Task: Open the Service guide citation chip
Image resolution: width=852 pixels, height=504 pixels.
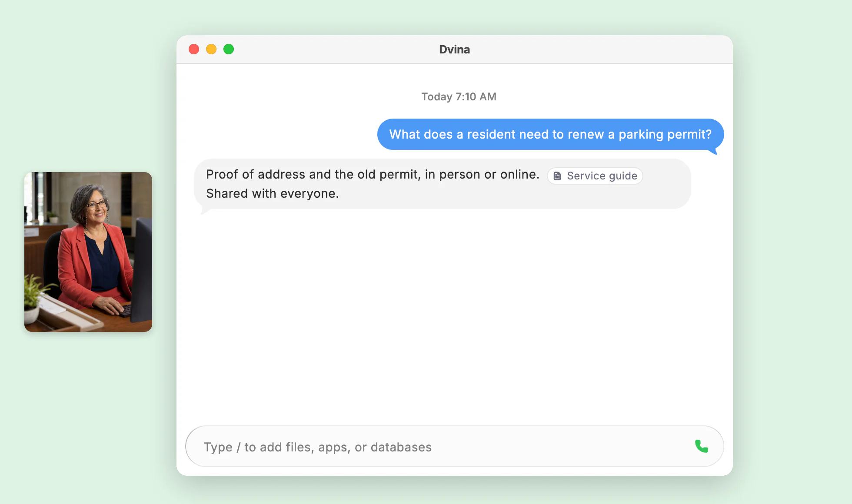Action: (595, 176)
